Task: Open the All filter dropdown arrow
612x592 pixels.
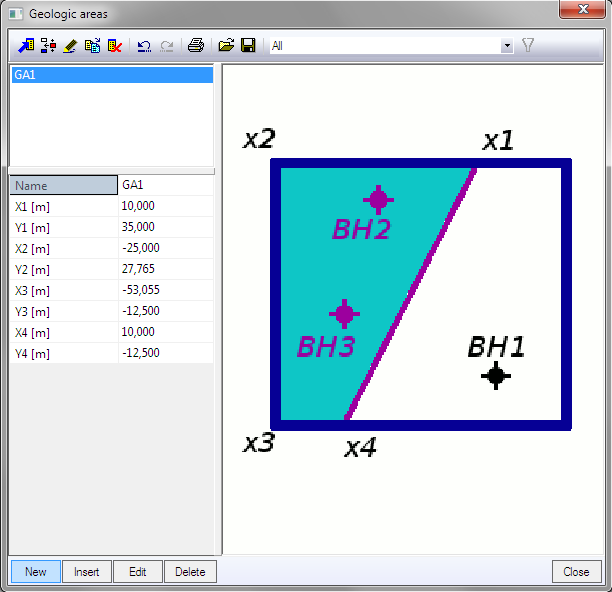Action: (507, 46)
